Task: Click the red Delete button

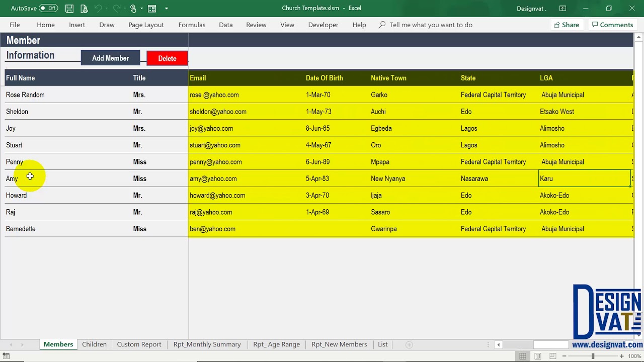Action: point(167,58)
